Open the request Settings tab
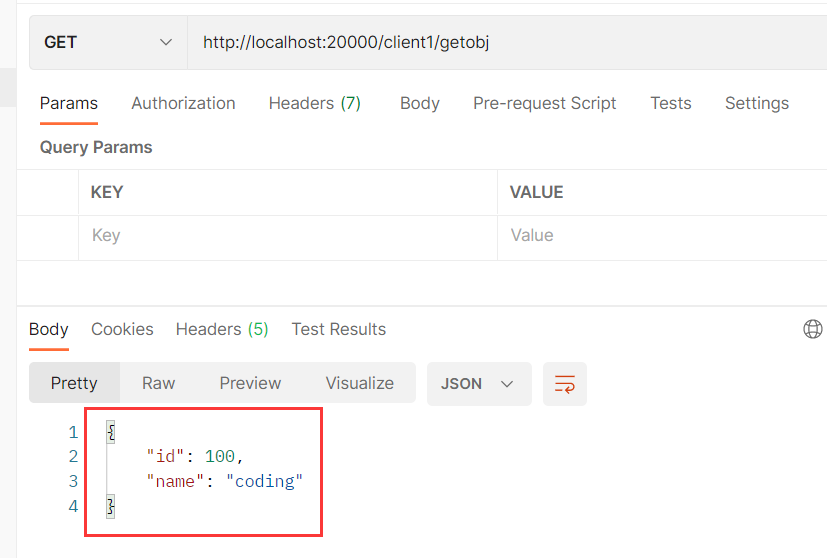The height and width of the screenshot is (558, 827). tap(756, 103)
